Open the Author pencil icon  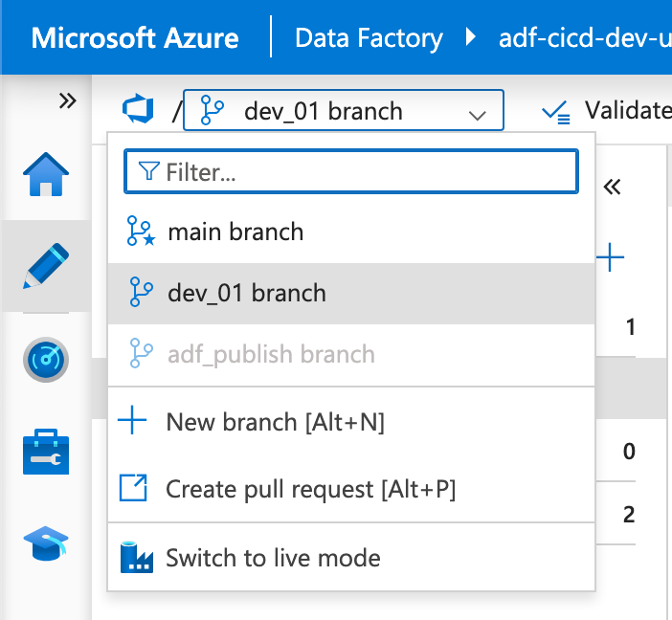(x=46, y=266)
